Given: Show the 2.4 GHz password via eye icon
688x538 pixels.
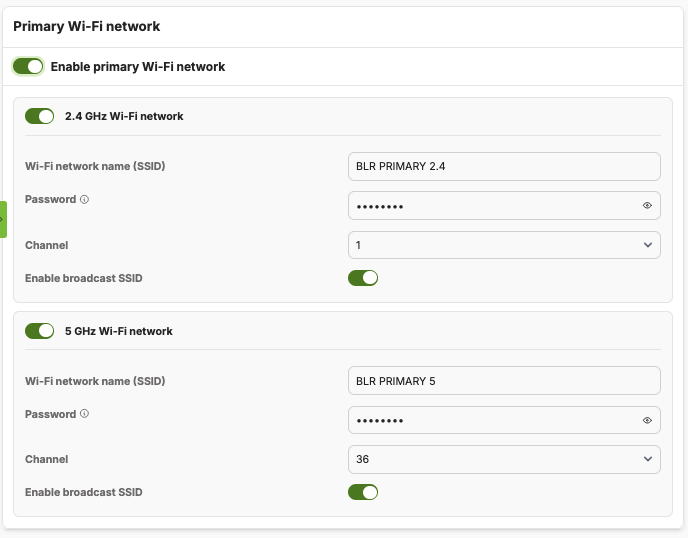Looking at the screenshot, I should coord(647,205).
